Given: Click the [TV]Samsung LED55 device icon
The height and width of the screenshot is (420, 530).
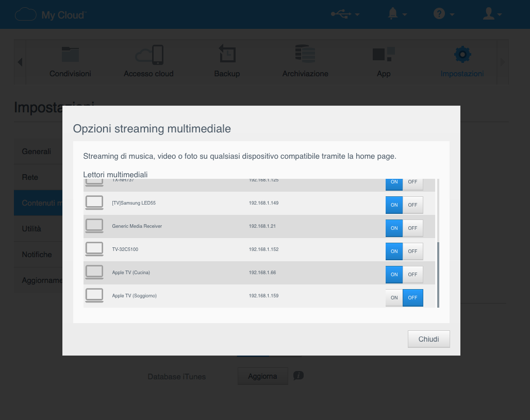Looking at the screenshot, I should coord(94,203).
